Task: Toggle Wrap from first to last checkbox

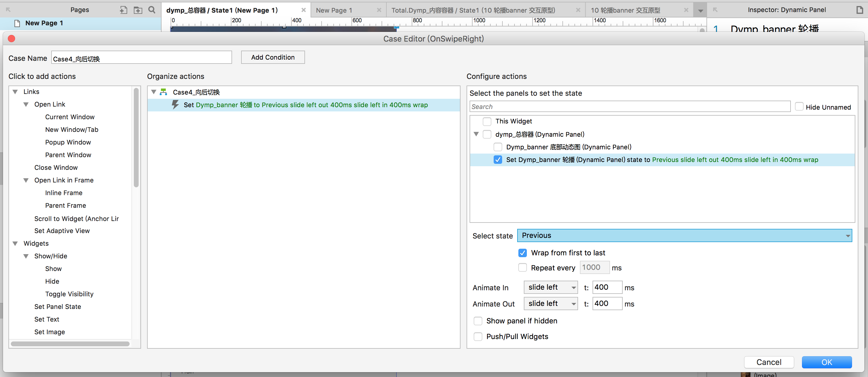Action: [522, 253]
